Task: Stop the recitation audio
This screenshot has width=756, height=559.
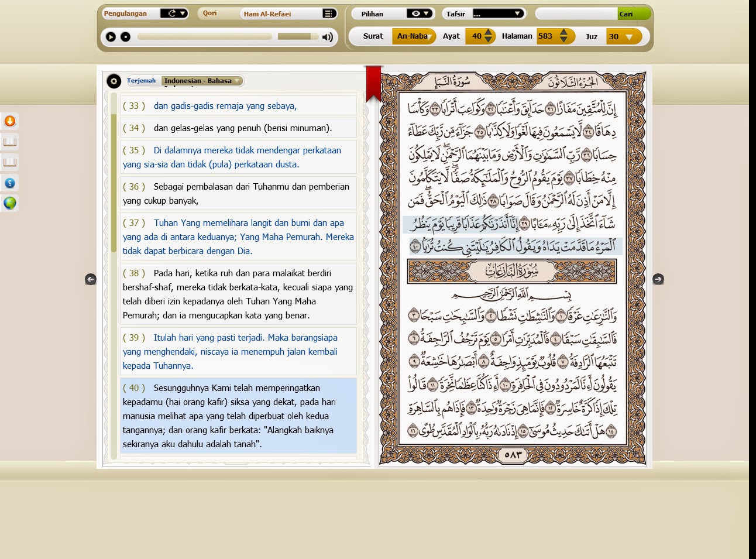Action: click(125, 37)
